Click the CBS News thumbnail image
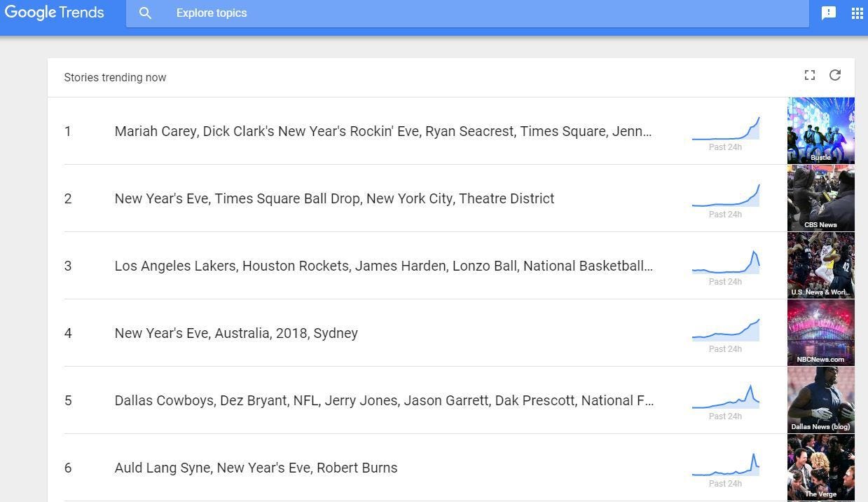 pos(820,198)
